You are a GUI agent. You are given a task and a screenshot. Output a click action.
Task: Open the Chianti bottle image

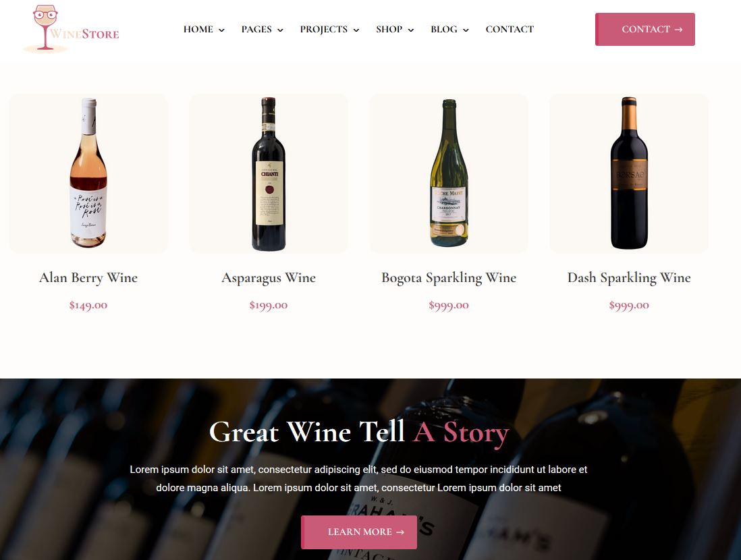(x=269, y=173)
